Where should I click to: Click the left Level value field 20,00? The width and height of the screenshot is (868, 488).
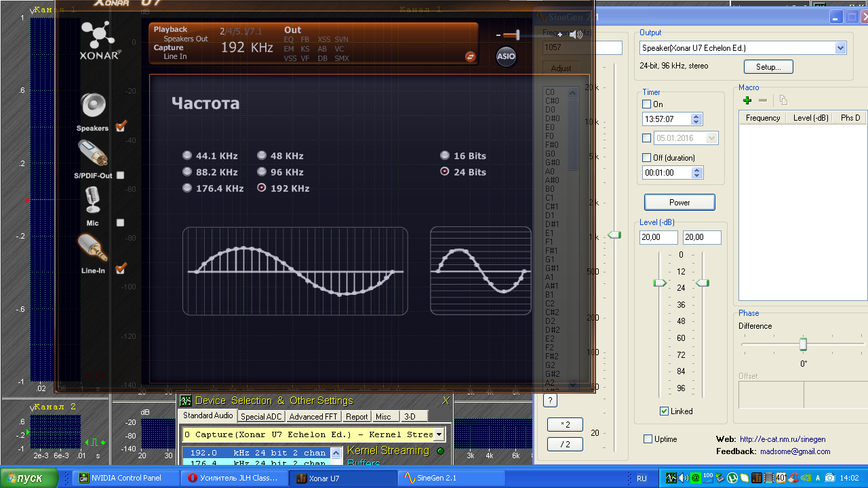(x=658, y=237)
